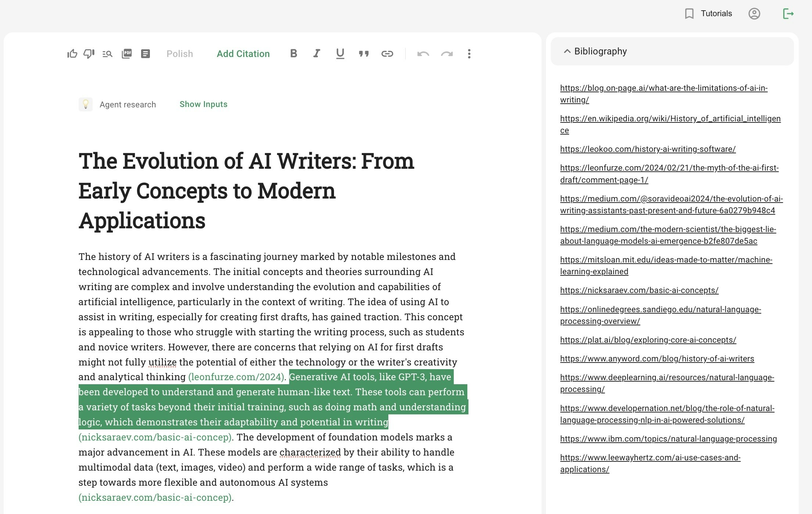Toggle italic formatting

[316, 54]
